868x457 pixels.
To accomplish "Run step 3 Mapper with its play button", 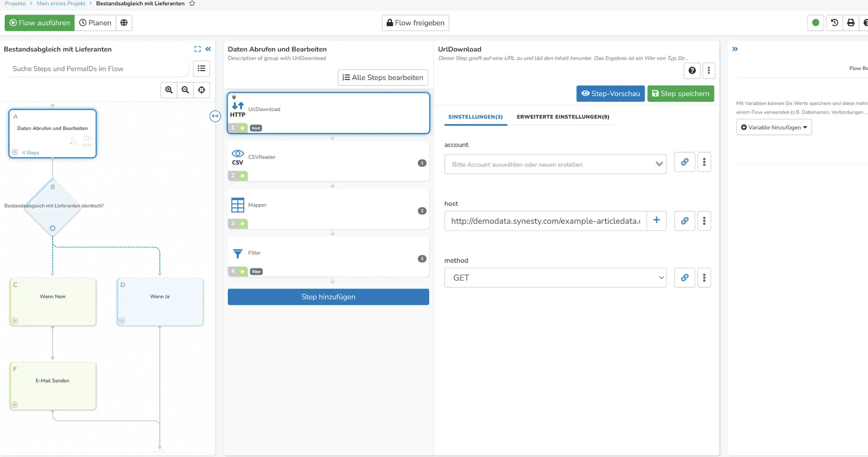I will [243, 223].
